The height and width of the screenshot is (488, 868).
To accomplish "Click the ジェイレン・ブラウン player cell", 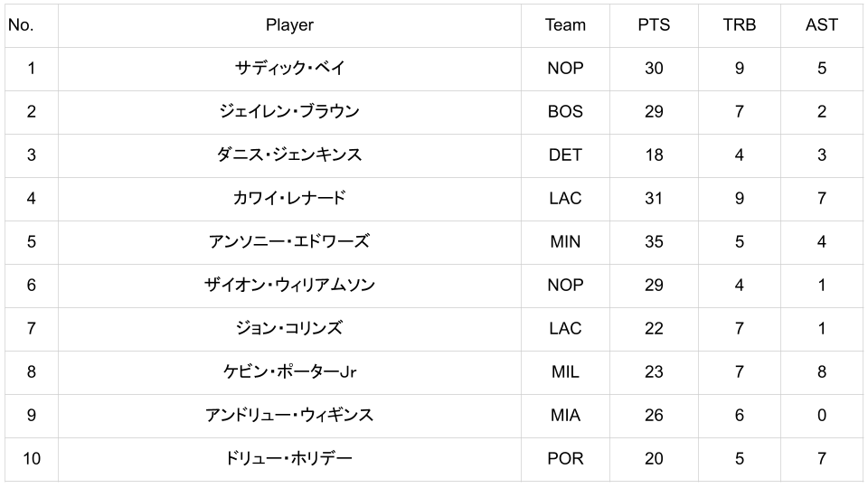I will pyautogui.click(x=289, y=112).
